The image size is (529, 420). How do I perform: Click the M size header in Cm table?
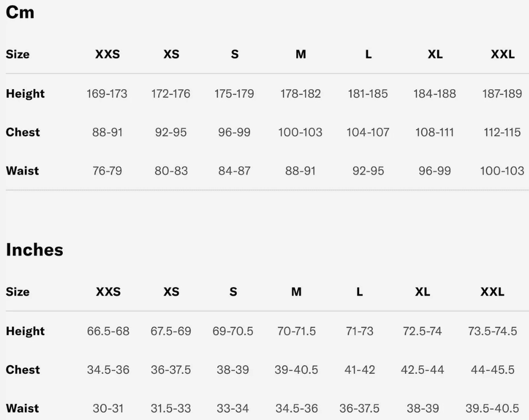(301, 54)
